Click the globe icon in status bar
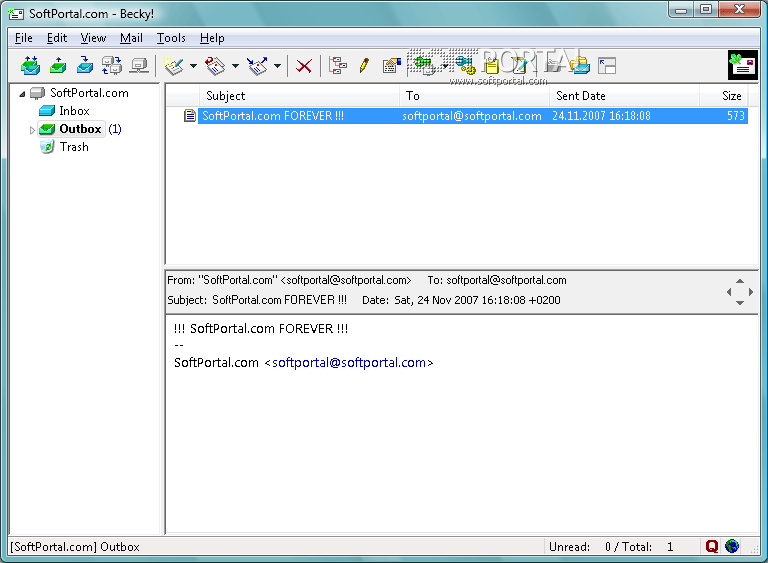 732,546
